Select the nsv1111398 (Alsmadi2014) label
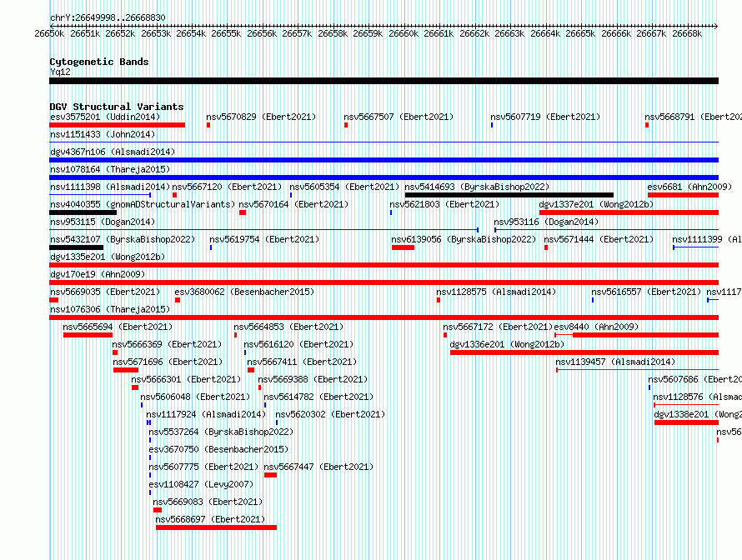Screen dimensions: 742x560 tap(110, 187)
